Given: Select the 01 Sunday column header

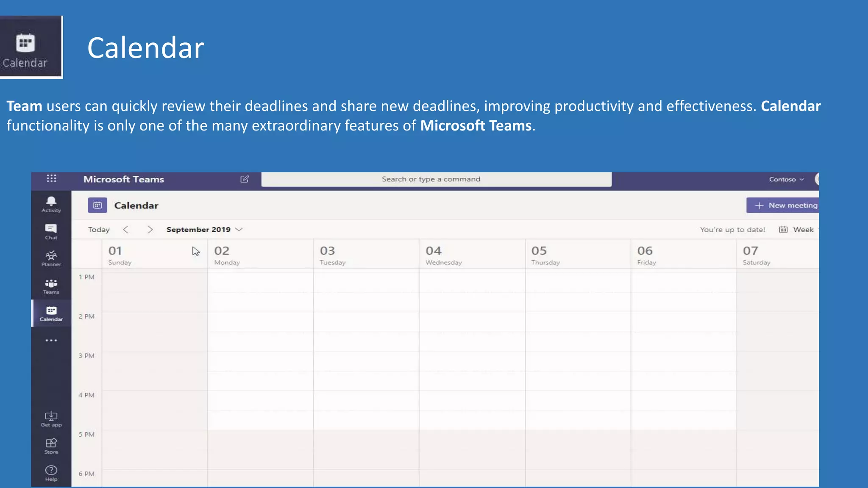Looking at the screenshot, I should coord(155,254).
